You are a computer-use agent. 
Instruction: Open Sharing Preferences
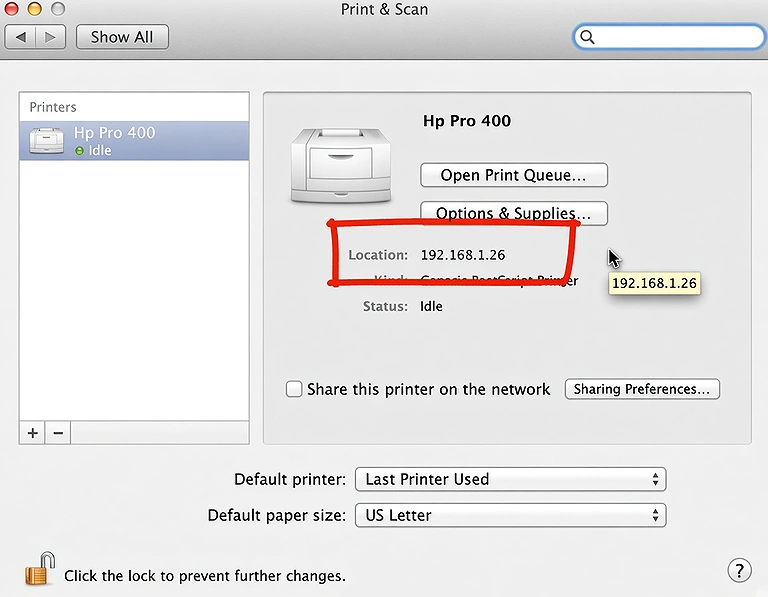point(642,389)
